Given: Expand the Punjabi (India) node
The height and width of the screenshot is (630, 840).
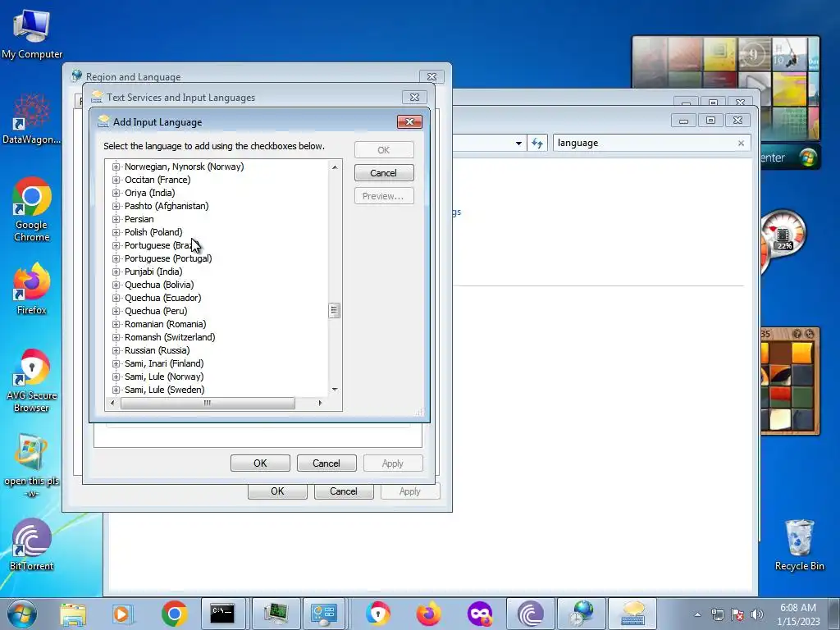Looking at the screenshot, I should 116,272.
